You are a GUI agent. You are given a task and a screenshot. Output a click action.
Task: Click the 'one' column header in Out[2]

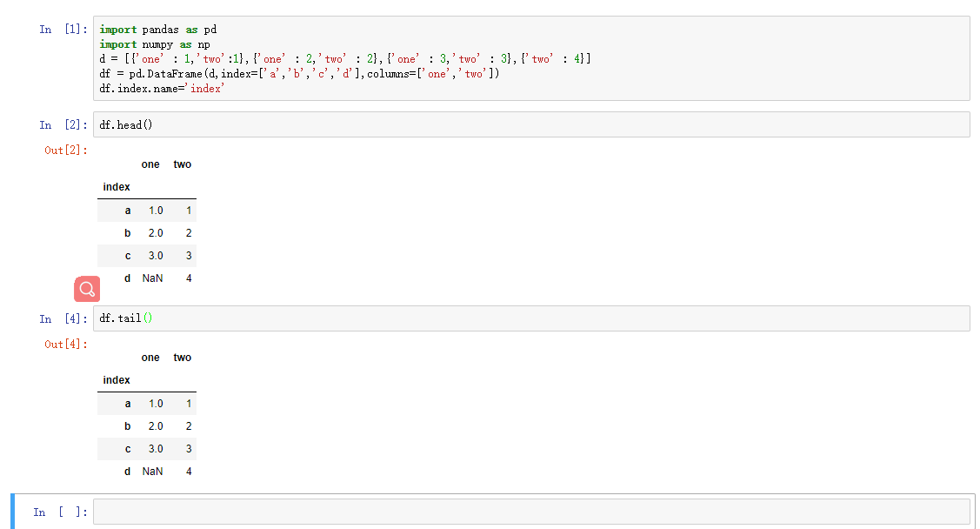pos(150,164)
